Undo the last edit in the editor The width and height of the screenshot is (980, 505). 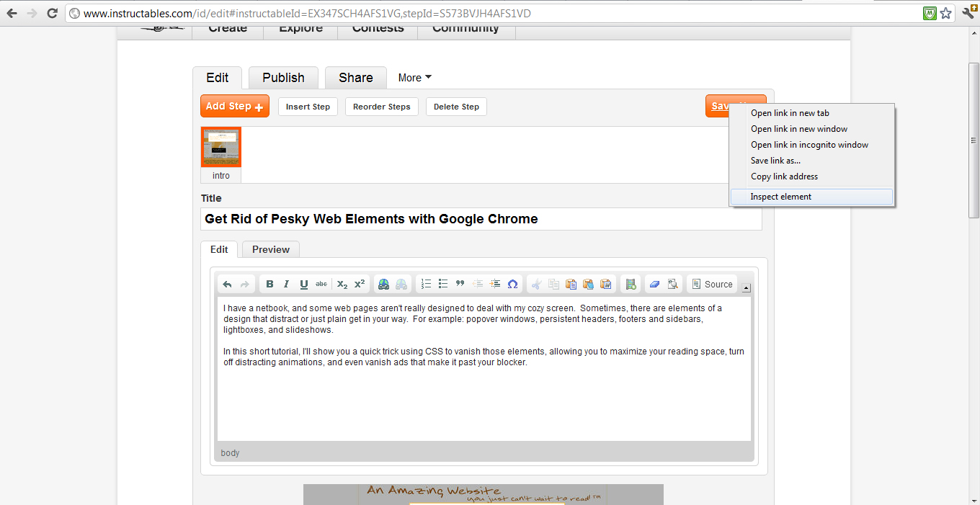(228, 285)
